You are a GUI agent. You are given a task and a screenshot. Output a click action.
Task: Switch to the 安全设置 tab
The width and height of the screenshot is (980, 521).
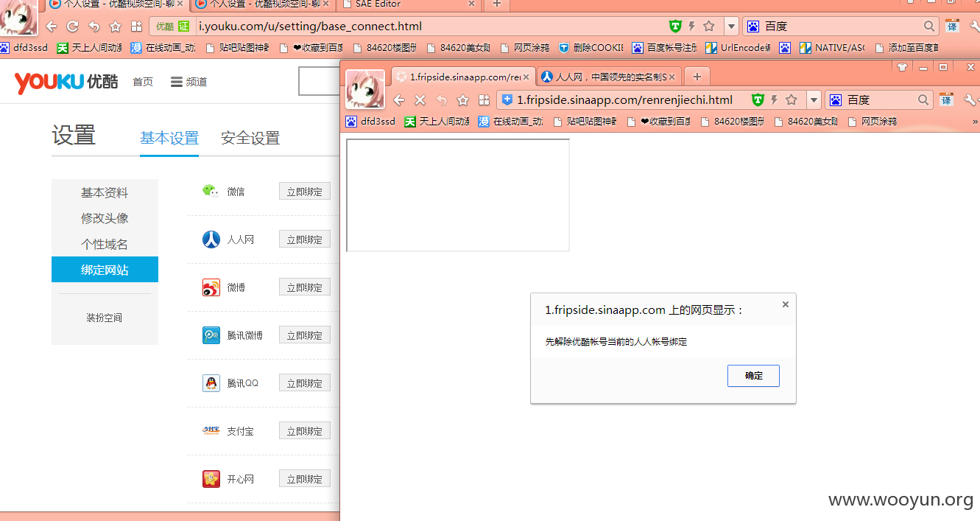[x=250, y=138]
